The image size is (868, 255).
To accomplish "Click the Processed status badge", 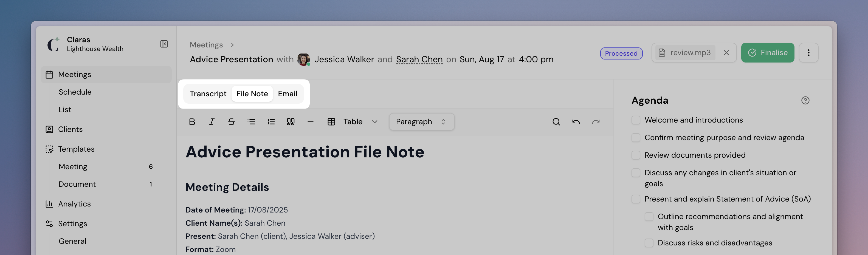I will tap(621, 53).
